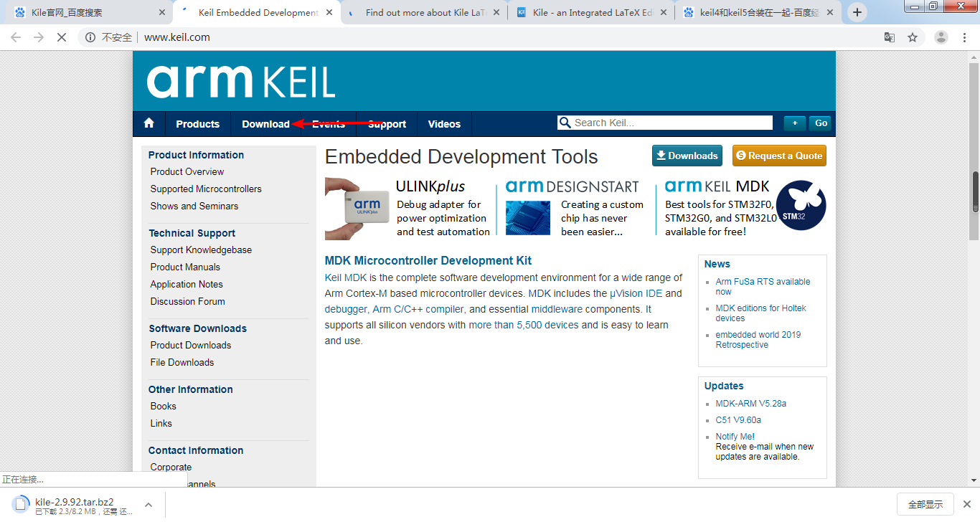Click the "+" icon next to the Go button
This screenshot has height=522, width=980.
(x=794, y=123)
